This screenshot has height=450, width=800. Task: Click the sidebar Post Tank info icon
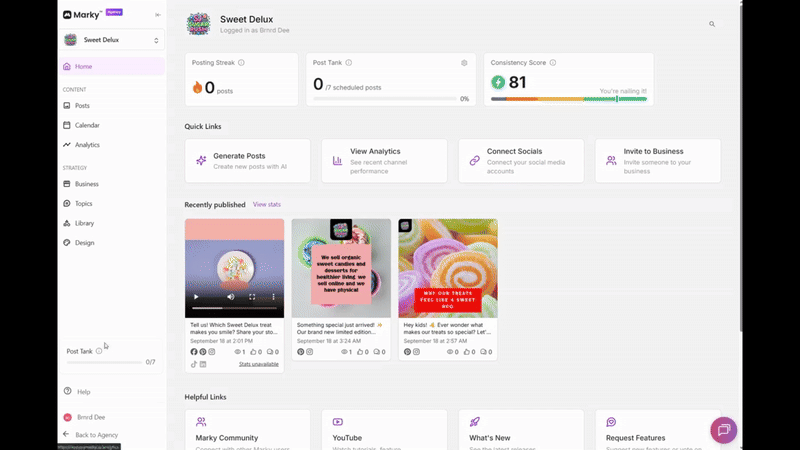[99, 351]
